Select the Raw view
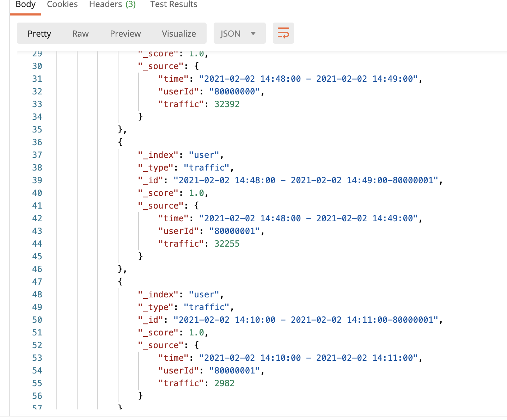This screenshot has height=420, width=507. [x=80, y=33]
